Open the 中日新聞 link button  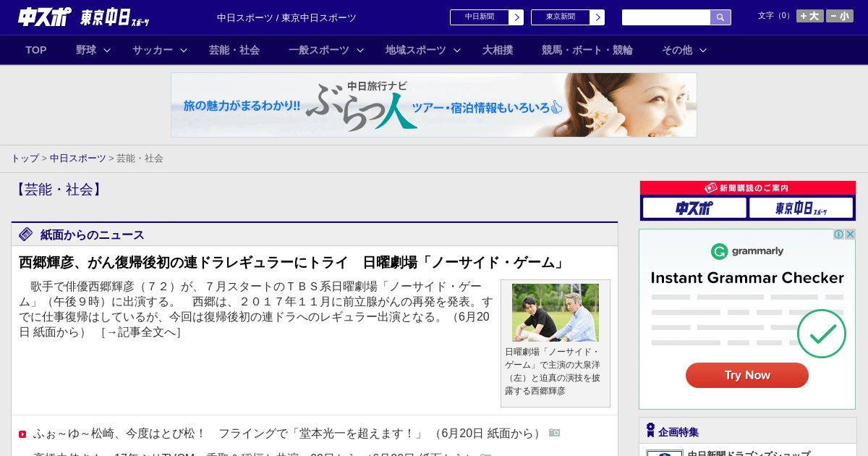point(487,17)
